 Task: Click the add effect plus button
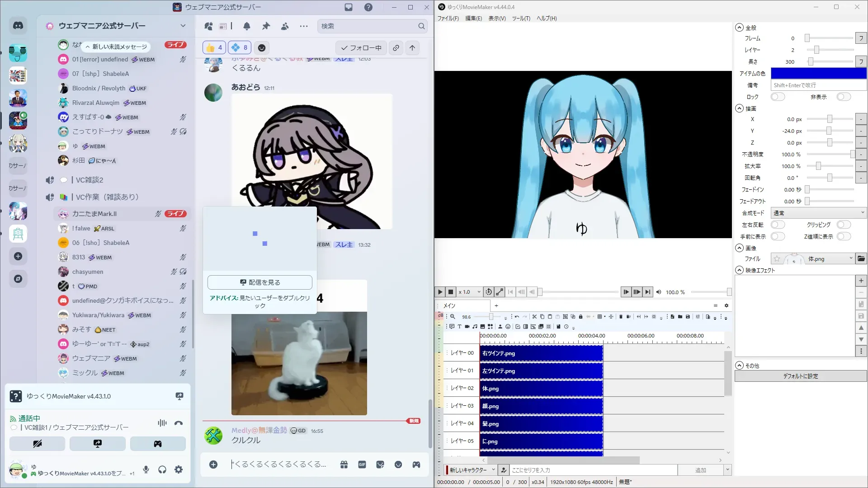point(861,281)
